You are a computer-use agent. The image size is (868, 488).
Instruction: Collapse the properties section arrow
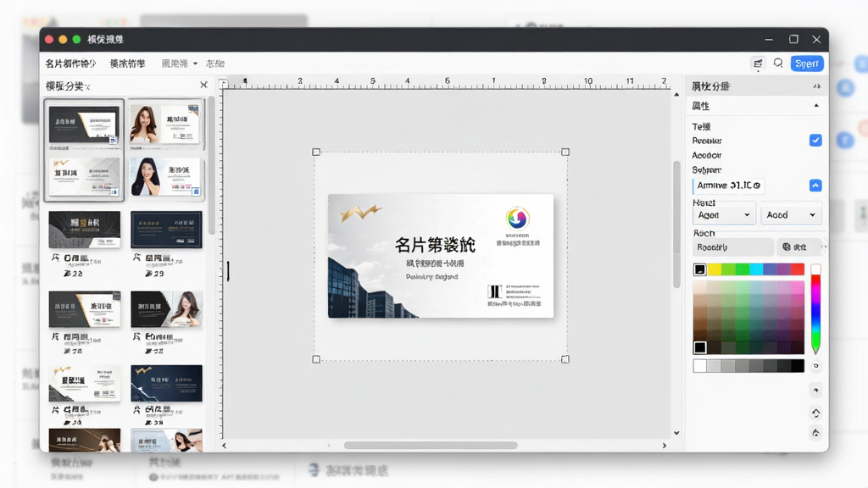point(816,106)
